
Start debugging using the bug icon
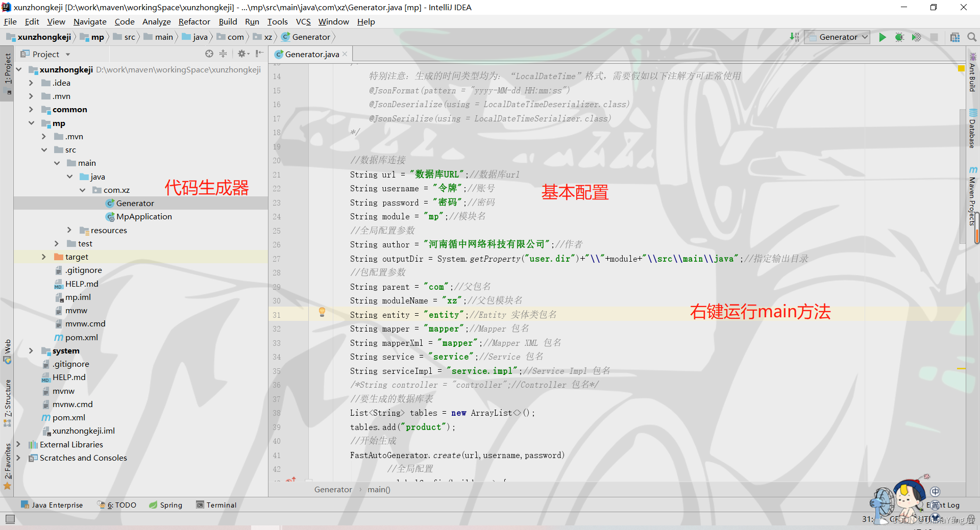click(900, 37)
